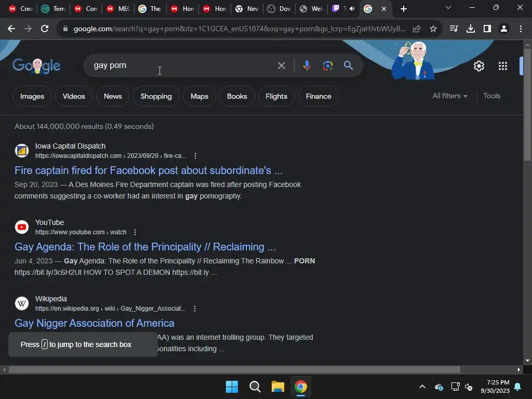The image size is (532, 399).
Task: Open more options for Wikipedia result
Action: (195, 309)
